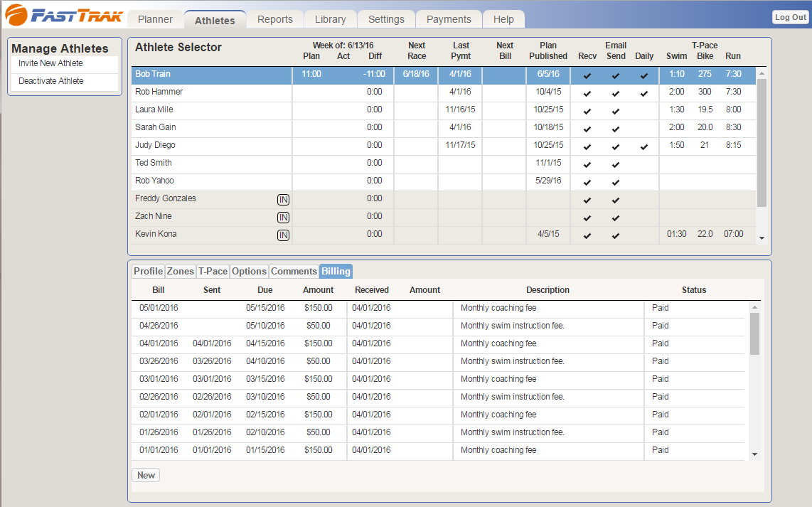812x507 pixels.
Task: Click New to add a bill
Action: click(146, 475)
